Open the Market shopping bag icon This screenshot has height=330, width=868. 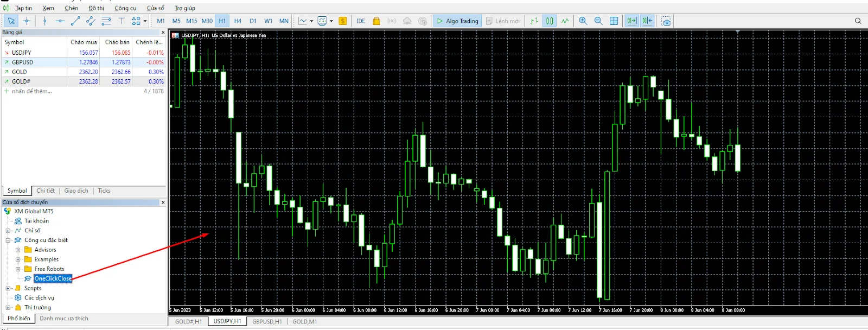[x=376, y=21]
